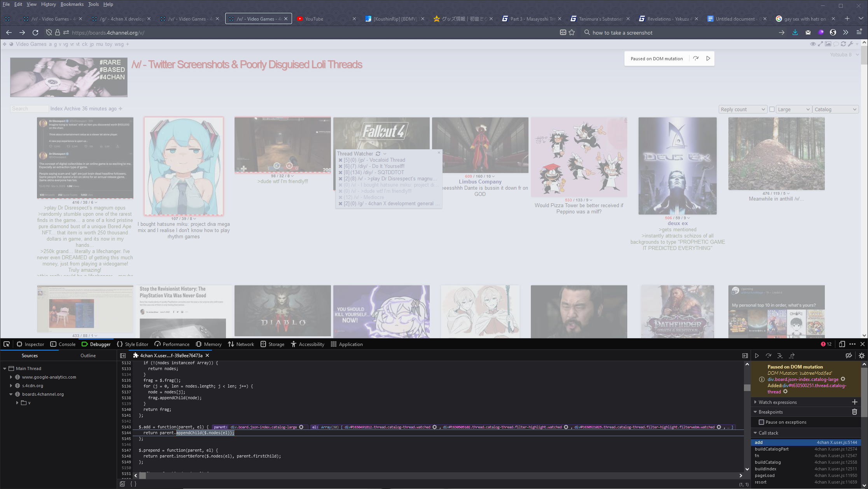Toggle the ignore breakpoints pencil icon

pyautogui.click(x=849, y=355)
